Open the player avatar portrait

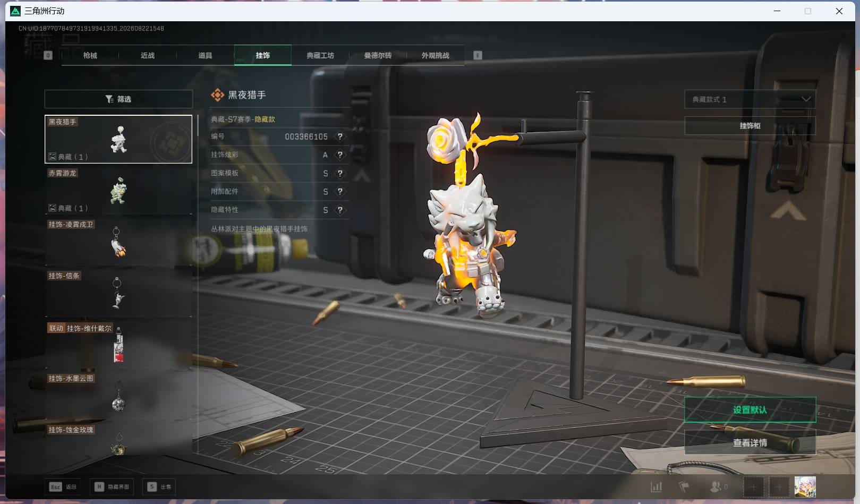[805, 486]
